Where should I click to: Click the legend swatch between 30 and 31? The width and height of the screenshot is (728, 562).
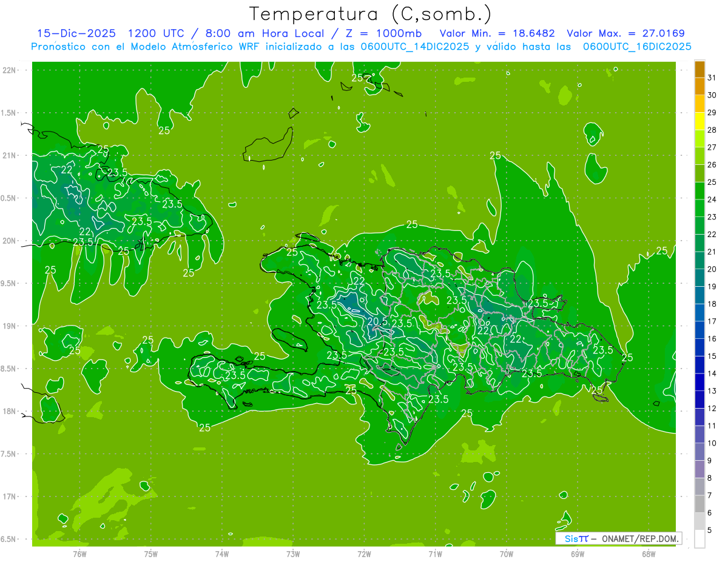click(x=700, y=87)
